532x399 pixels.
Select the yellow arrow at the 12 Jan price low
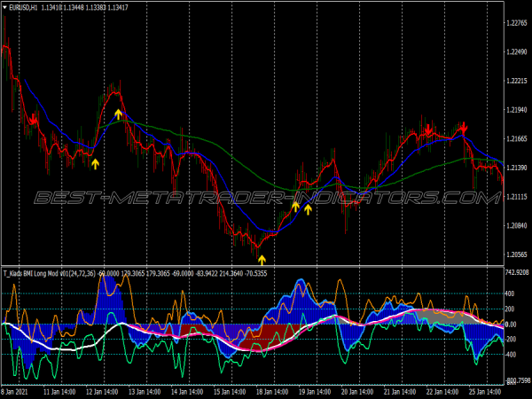tap(95, 164)
